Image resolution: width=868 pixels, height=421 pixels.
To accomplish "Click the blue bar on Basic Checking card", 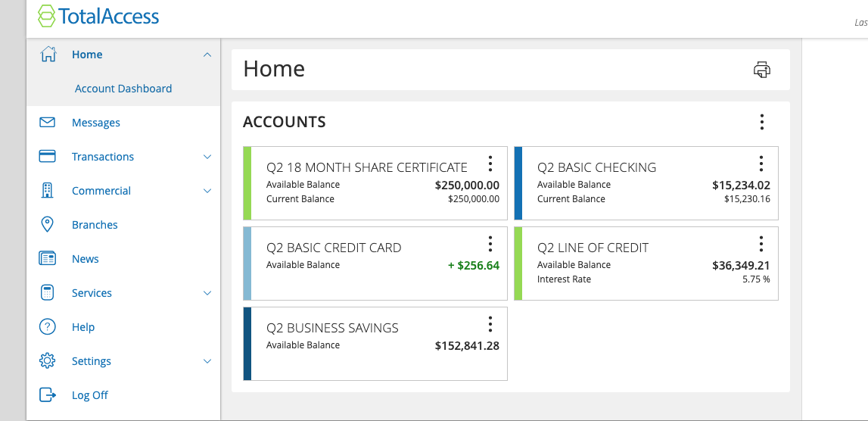I will tap(518, 183).
